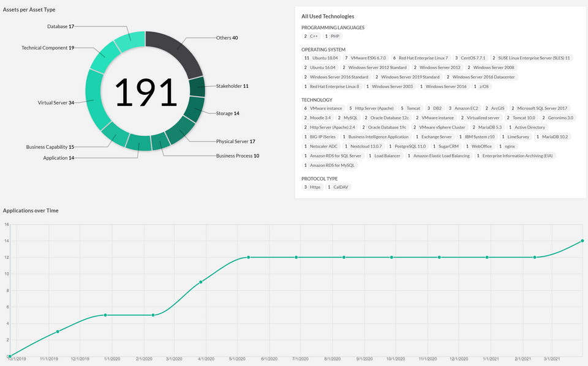Click the ArcGIS technology tag

pos(495,108)
